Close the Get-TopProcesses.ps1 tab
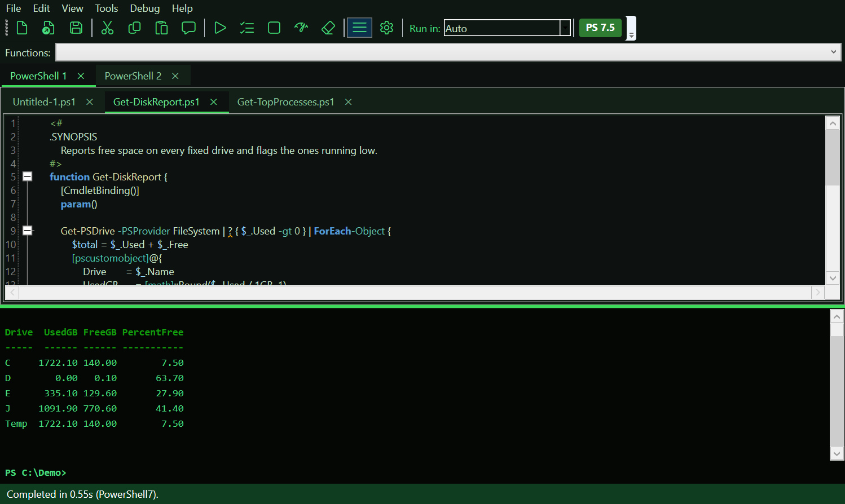 click(x=349, y=102)
